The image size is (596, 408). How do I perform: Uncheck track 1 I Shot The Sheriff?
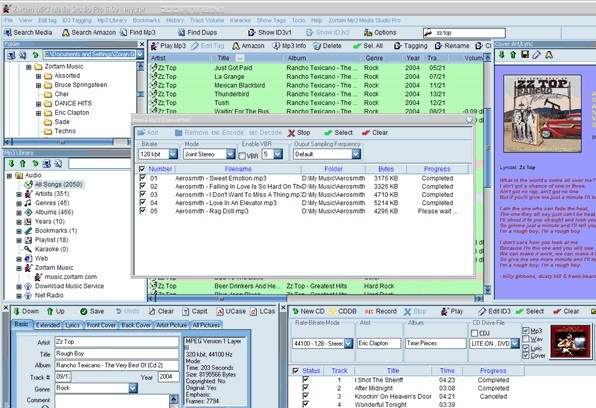tap(305, 379)
